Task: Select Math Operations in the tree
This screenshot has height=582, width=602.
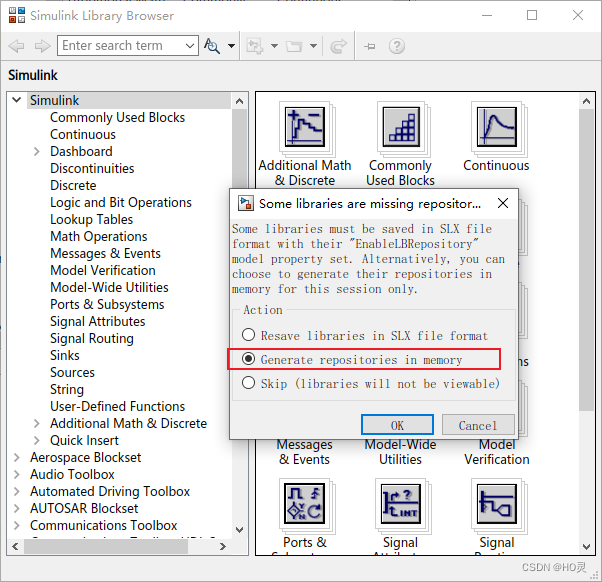Action: point(99,236)
